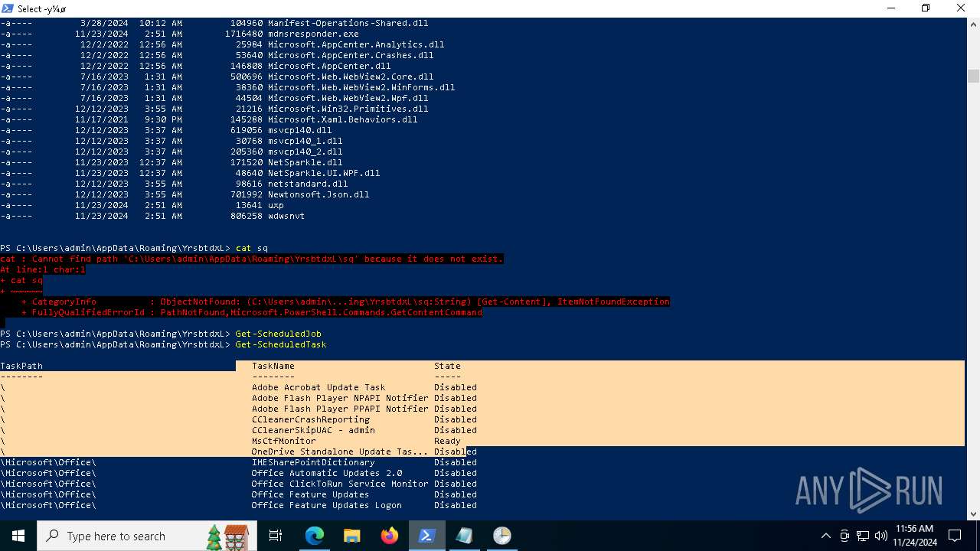Click OneDrive Standalone Update Tas... entry
Image resolution: width=980 pixels, height=551 pixels.
[340, 452]
